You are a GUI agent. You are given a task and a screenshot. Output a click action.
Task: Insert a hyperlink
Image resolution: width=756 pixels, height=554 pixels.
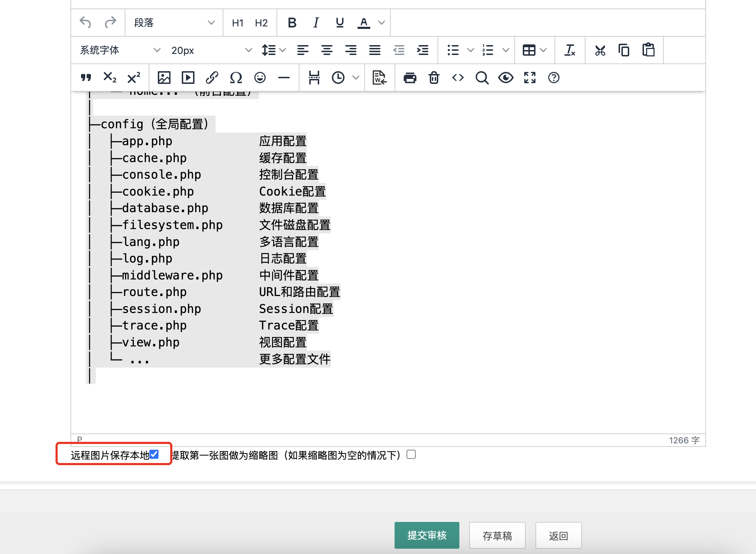pyautogui.click(x=212, y=78)
